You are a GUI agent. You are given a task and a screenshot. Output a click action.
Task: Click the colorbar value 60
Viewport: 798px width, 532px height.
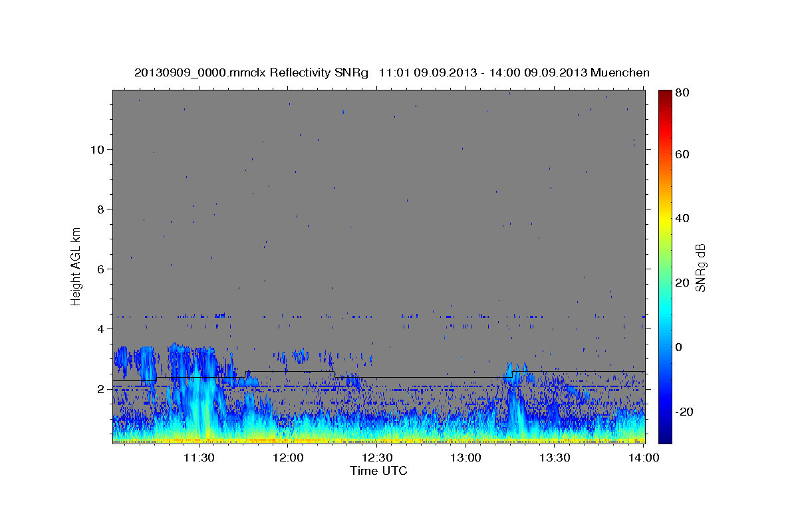click(682, 154)
